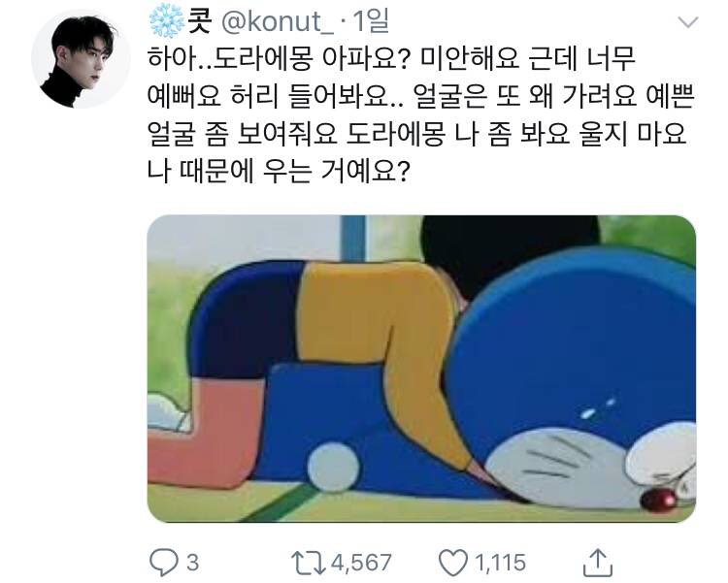The height and width of the screenshot is (583, 728).
Task: Click the tweet line starting 예뻐요 허리
Action: tap(421, 97)
